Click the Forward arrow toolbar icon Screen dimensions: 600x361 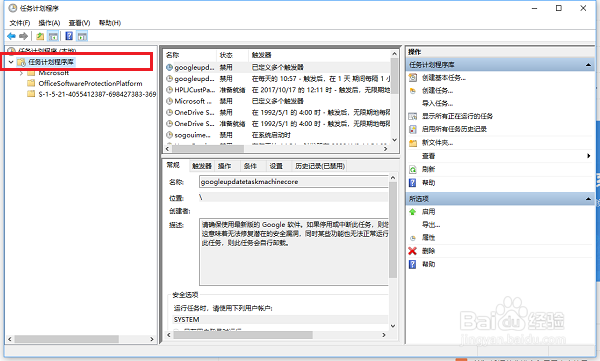click(x=23, y=36)
